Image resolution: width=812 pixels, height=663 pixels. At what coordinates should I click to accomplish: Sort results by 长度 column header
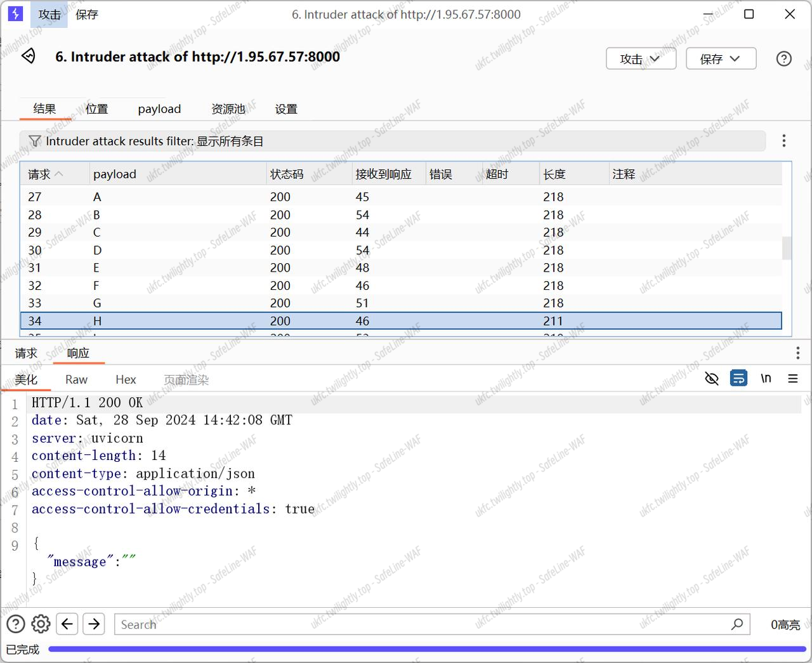pos(554,174)
